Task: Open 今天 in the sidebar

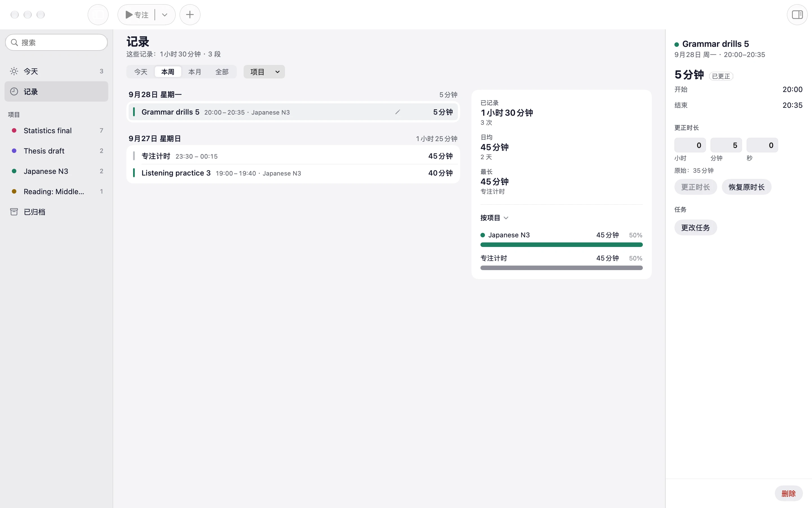Action: click(56, 71)
